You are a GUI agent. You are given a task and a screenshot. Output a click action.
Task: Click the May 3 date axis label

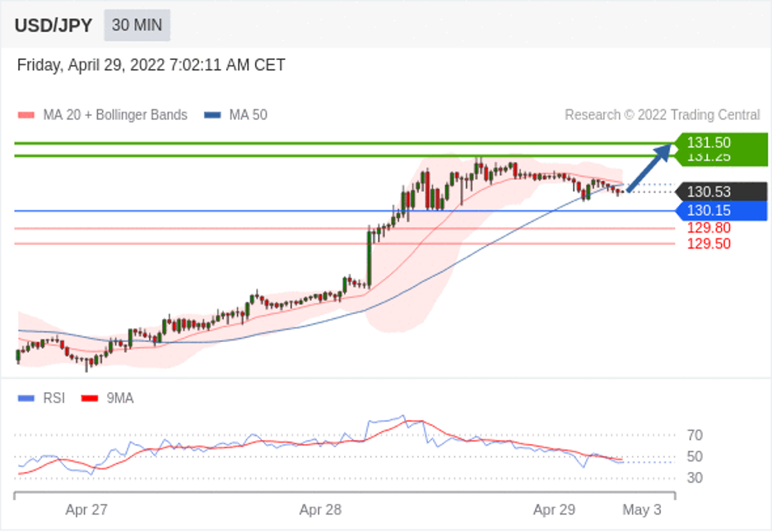tap(641, 510)
